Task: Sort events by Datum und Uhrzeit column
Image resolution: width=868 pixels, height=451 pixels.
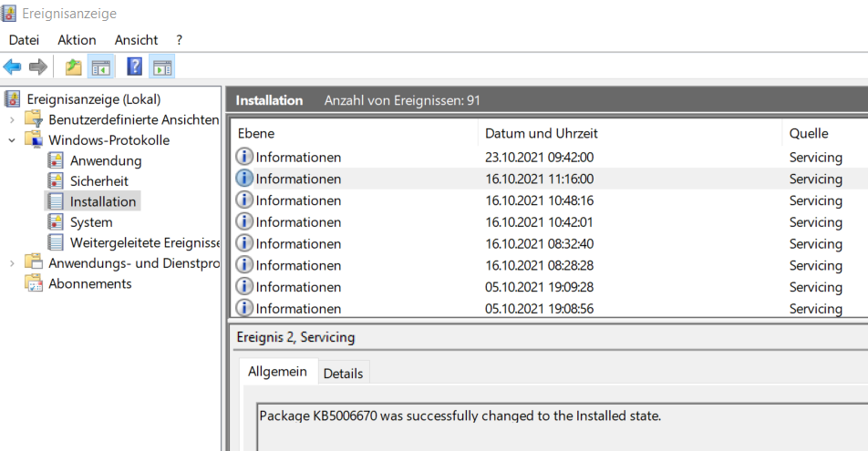Action: point(542,133)
